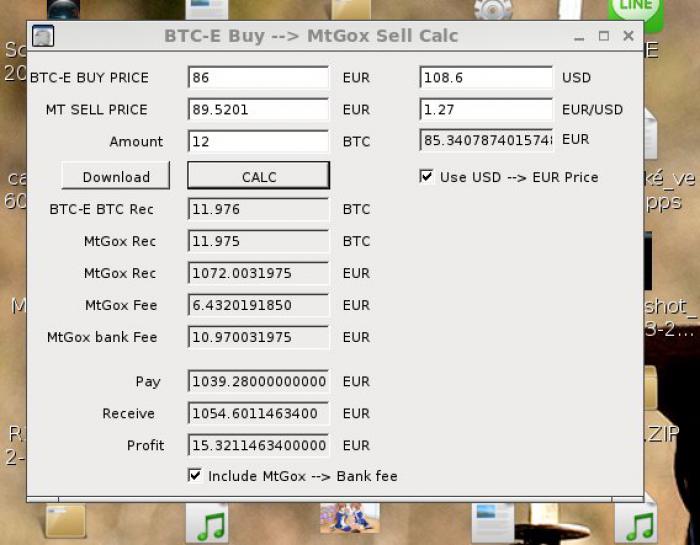Click the BTC-E BTC Rec label
This screenshot has height=545, width=700.
101,209
